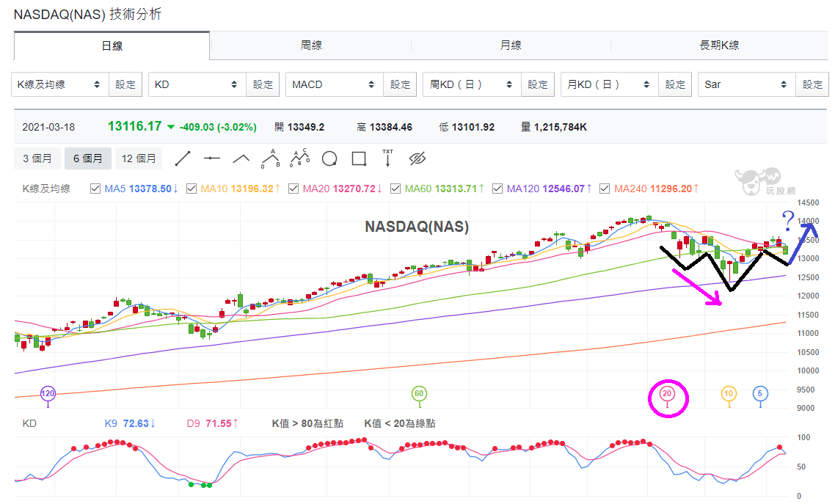Switch to the 日線 daily tab
This screenshot has width=835, height=504.
click(x=112, y=45)
